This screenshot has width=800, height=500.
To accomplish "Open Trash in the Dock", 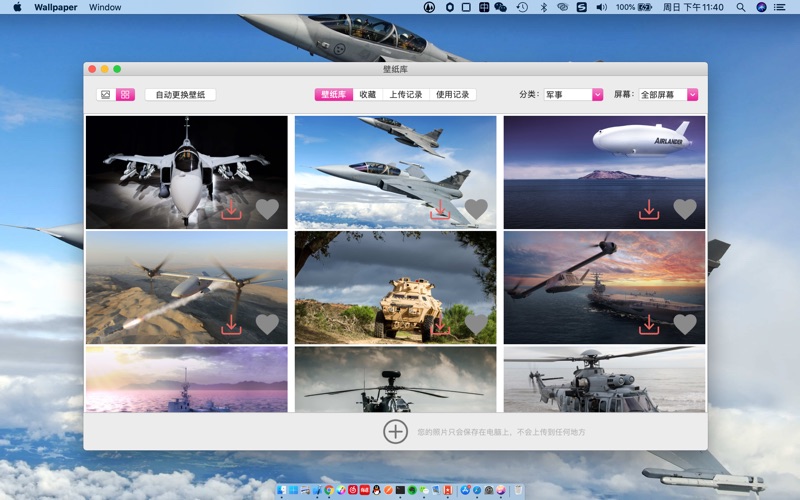I will (x=518, y=490).
